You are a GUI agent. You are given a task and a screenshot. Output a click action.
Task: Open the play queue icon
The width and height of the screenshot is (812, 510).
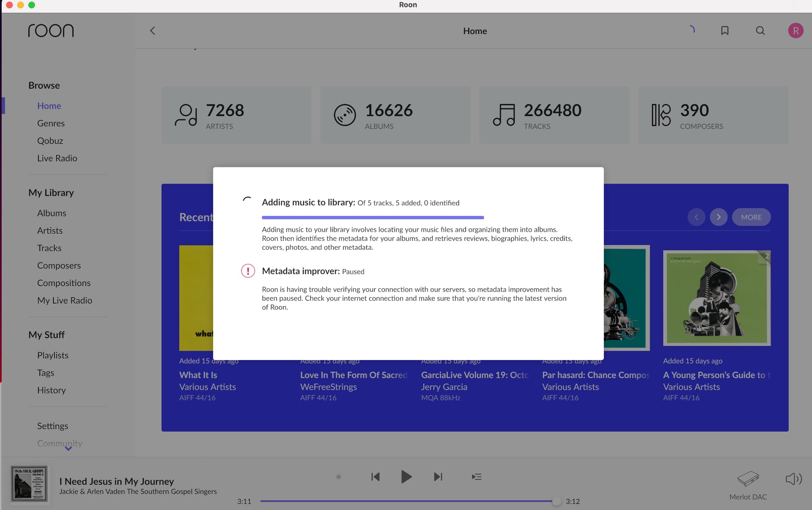(x=477, y=477)
